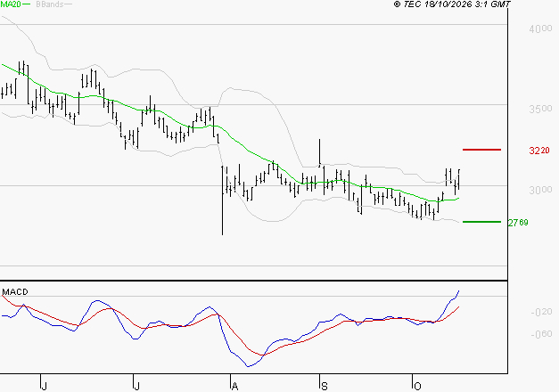The image size is (559, 392).
Task: Click the 4000 price axis label
Action: click(x=540, y=29)
